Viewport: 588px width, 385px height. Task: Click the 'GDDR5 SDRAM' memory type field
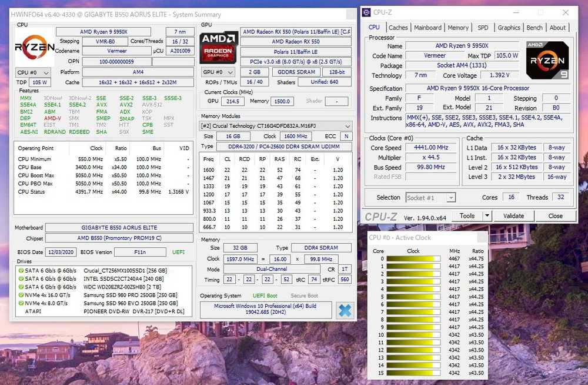(x=296, y=72)
